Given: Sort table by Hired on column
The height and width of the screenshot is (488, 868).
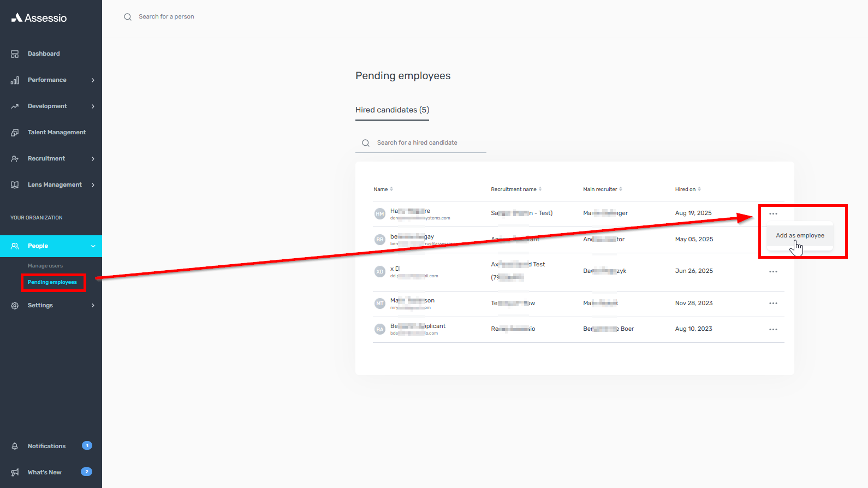Looking at the screenshot, I should (x=687, y=189).
